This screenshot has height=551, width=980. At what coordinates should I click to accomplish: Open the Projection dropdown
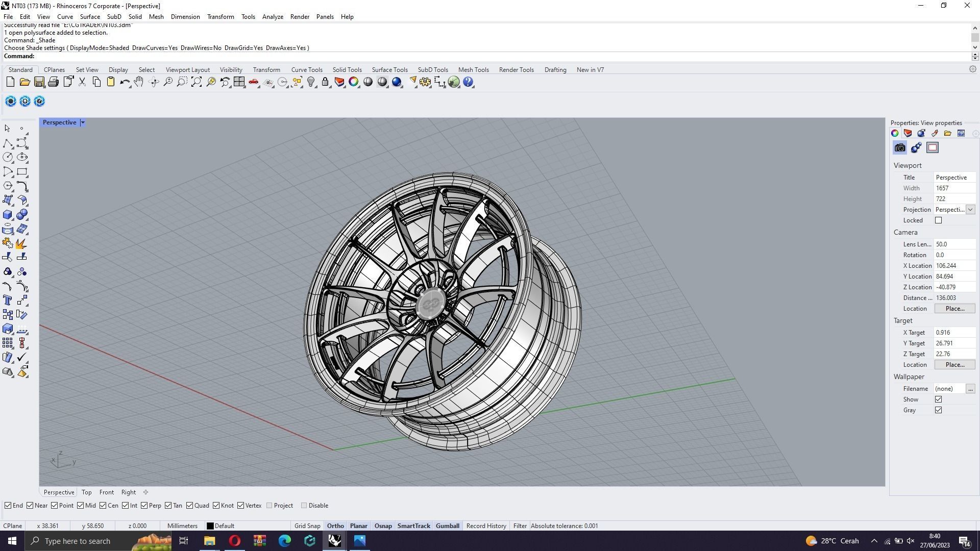point(970,210)
